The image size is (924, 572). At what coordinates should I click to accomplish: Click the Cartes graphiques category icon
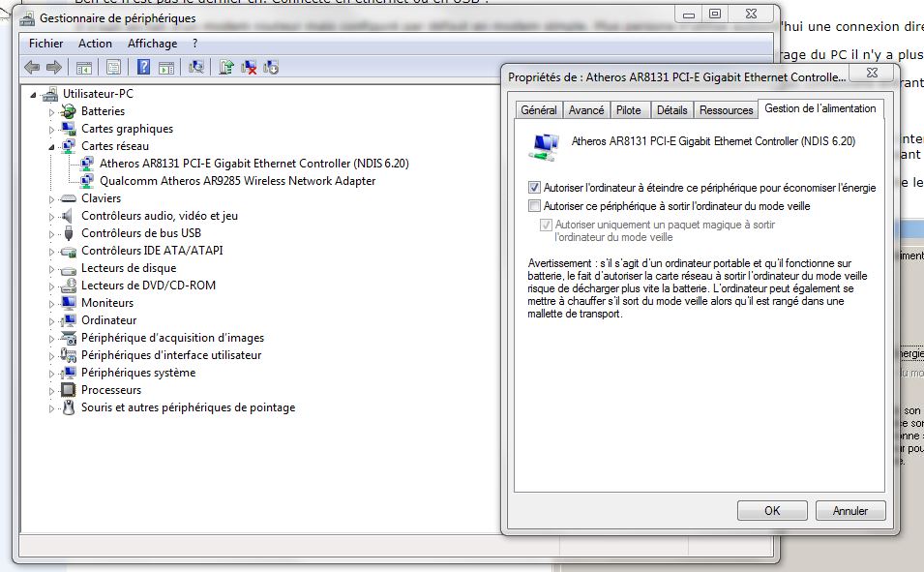(x=69, y=128)
